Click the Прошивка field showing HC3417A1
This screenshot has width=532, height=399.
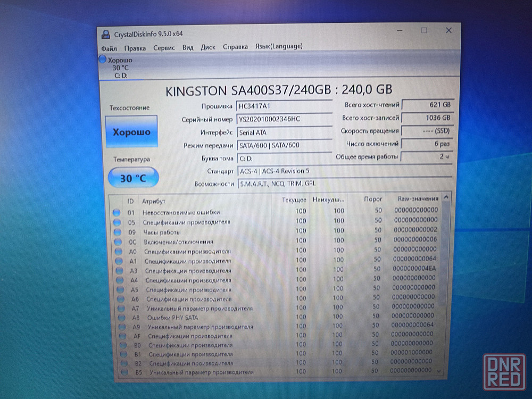tap(284, 106)
